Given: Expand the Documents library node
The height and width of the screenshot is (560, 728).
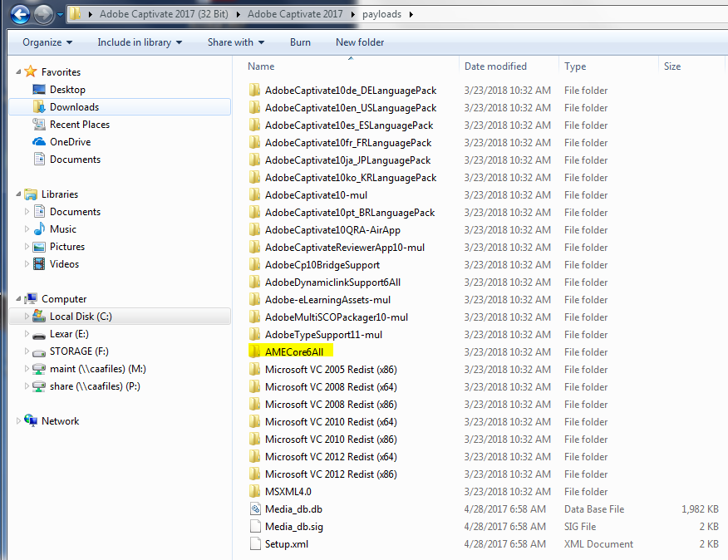Looking at the screenshot, I should (x=27, y=212).
